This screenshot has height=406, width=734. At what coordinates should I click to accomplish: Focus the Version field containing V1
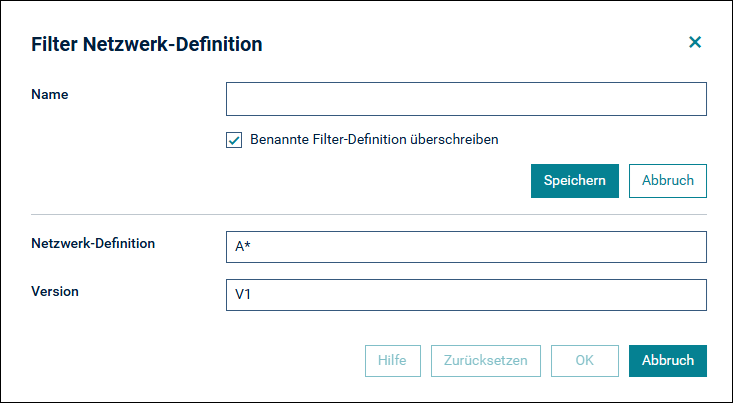(x=466, y=295)
